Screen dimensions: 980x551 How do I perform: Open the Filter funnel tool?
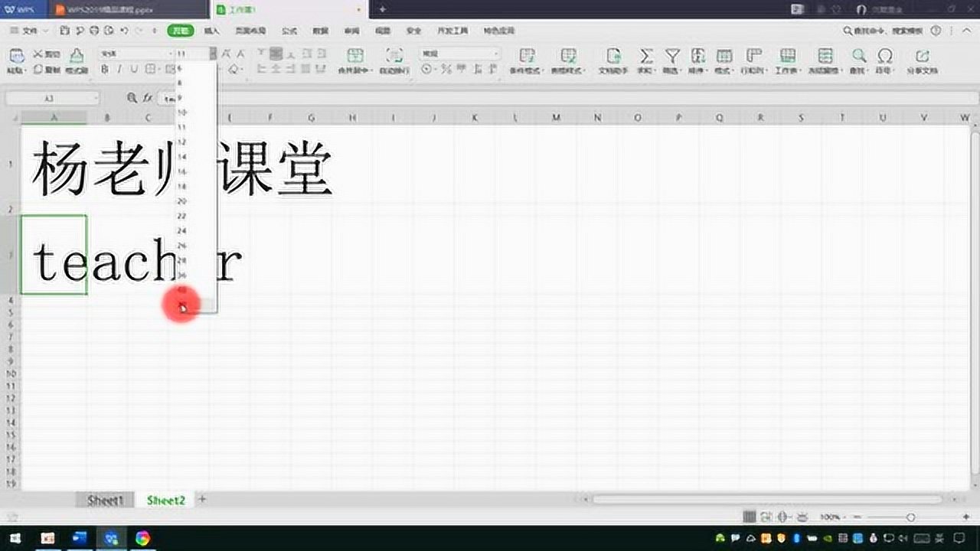pyautogui.click(x=672, y=57)
